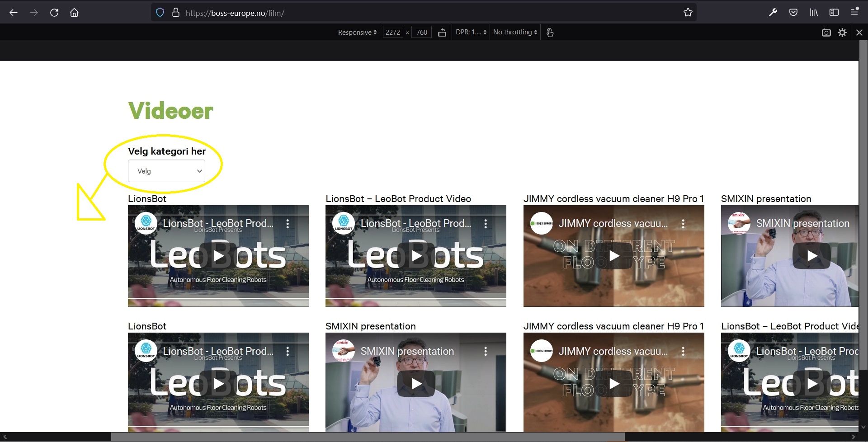Click the Videoer page heading
The width and height of the screenshot is (868, 442).
(171, 111)
